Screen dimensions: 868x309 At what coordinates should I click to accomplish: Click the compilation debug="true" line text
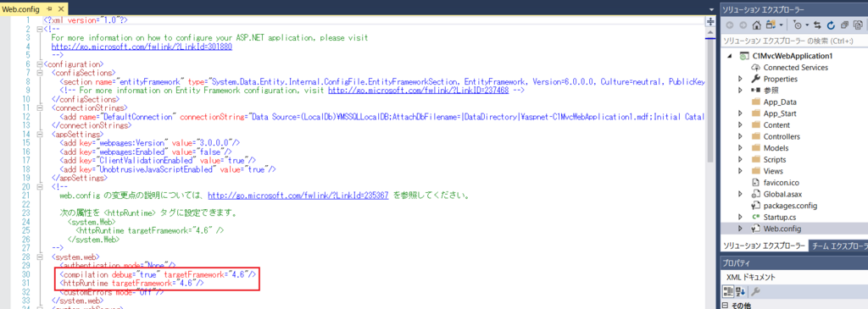[158, 274]
